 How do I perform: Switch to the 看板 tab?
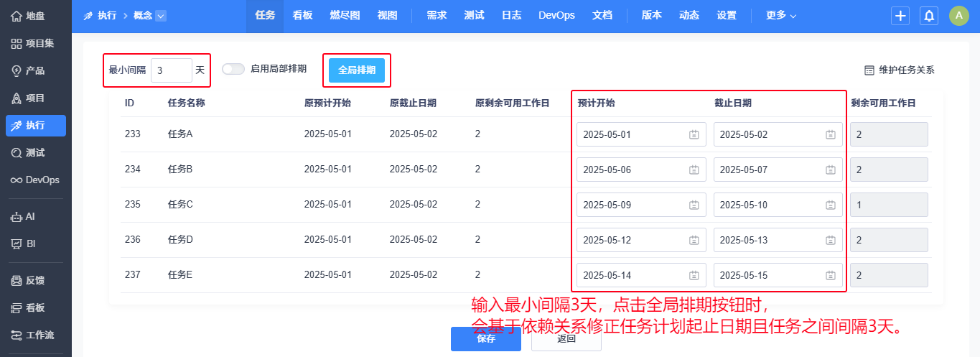[x=303, y=16]
